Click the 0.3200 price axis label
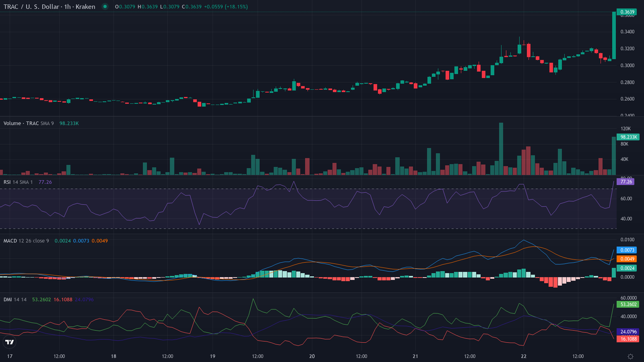The width and height of the screenshot is (644, 362). (x=627, y=48)
